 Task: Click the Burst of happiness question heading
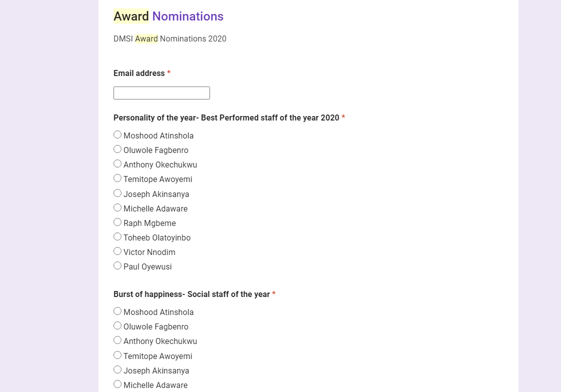point(191,294)
